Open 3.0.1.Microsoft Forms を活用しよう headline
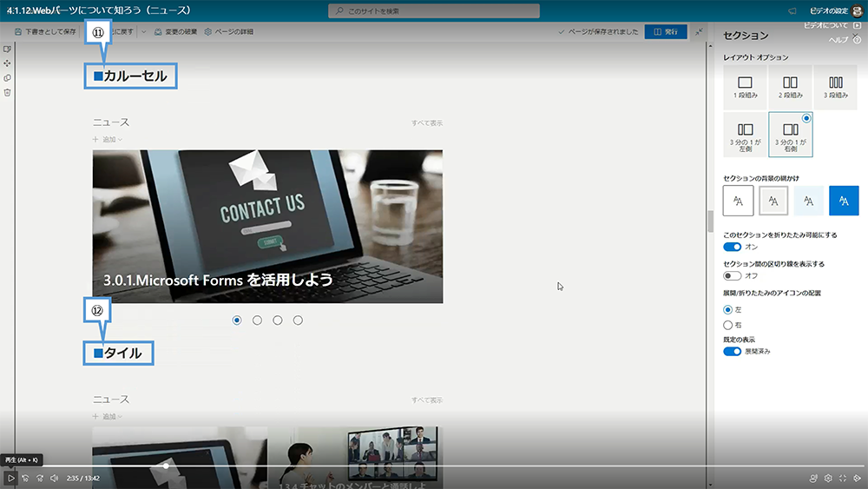 pos(218,280)
